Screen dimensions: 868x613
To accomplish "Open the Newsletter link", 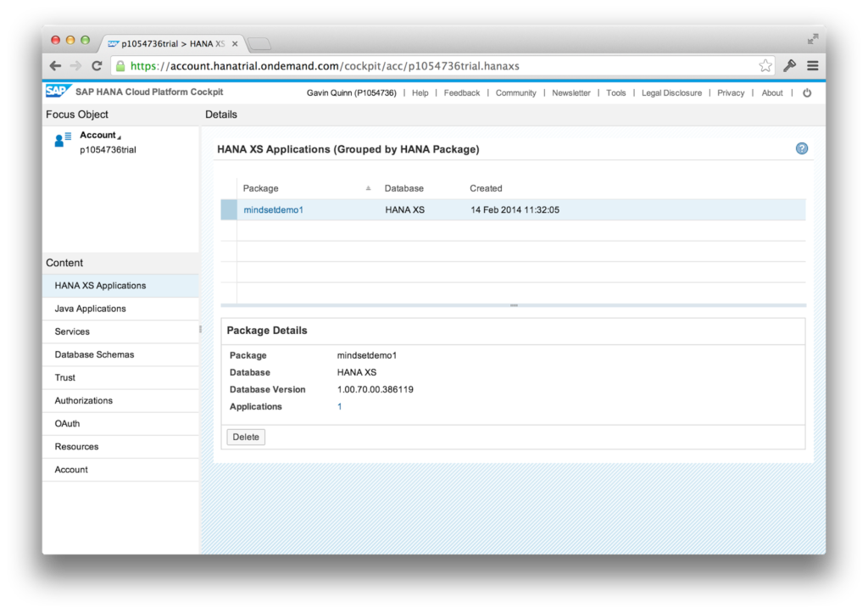I will click(x=571, y=93).
